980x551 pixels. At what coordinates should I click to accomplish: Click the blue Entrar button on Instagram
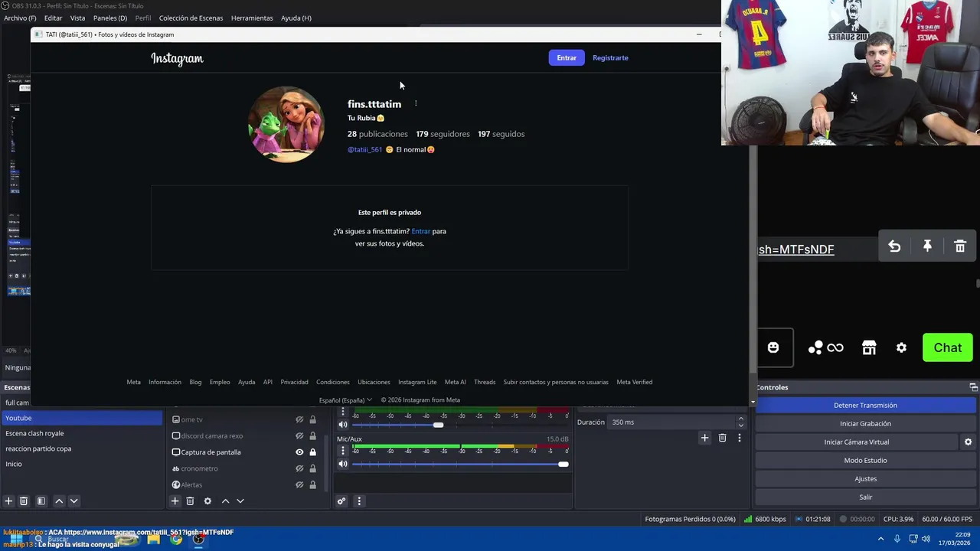click(x=567, y=57)
